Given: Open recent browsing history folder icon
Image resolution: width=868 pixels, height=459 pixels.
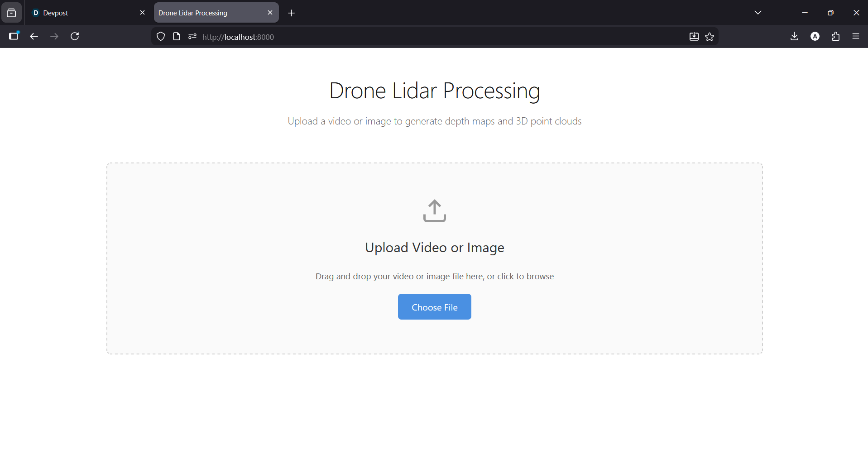Looking at the screenshot, I should tap(11, 13).
